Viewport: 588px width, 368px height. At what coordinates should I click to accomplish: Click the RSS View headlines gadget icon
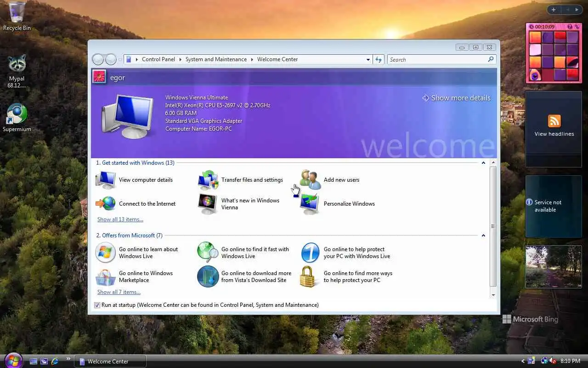pos(554,121)
